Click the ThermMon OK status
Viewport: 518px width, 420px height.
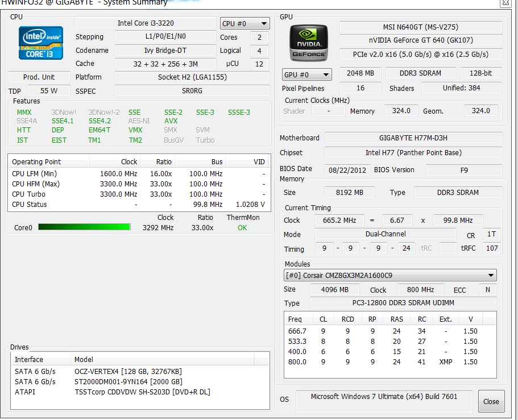tap(242, 227)
